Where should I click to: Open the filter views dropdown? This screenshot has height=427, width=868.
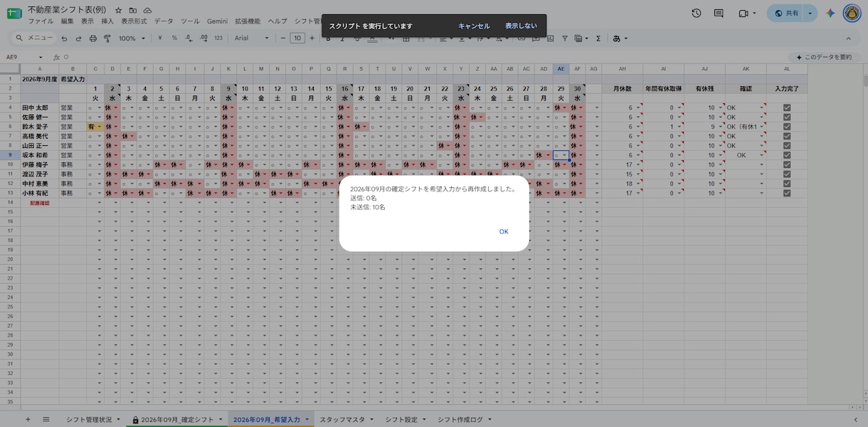pyautogui.click(x=581, y=38)
